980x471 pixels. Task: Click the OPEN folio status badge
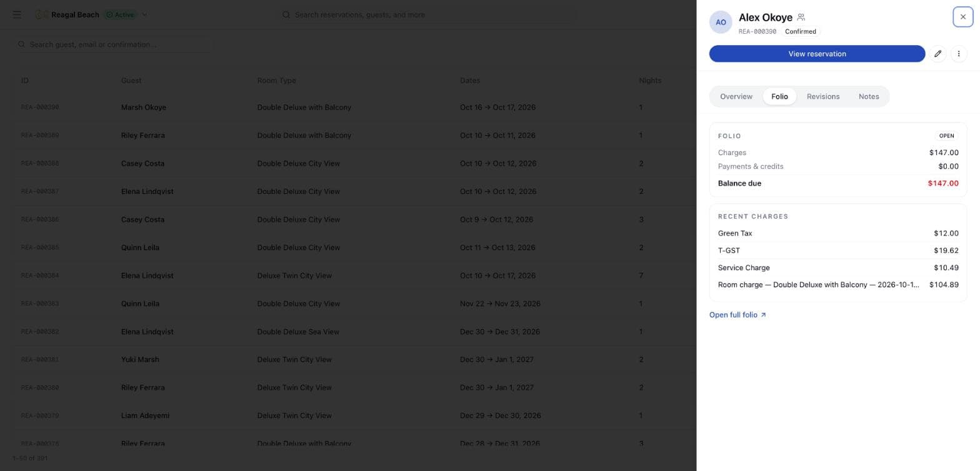point(946,136)
